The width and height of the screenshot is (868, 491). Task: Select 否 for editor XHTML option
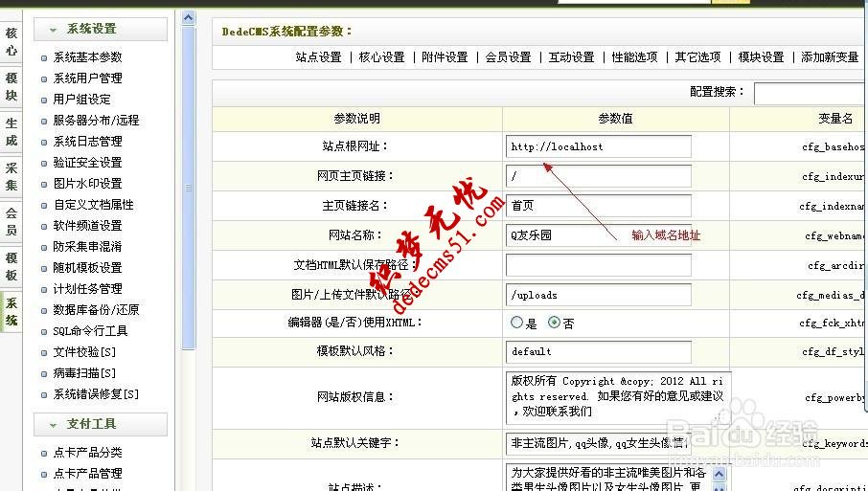(554, 323)
